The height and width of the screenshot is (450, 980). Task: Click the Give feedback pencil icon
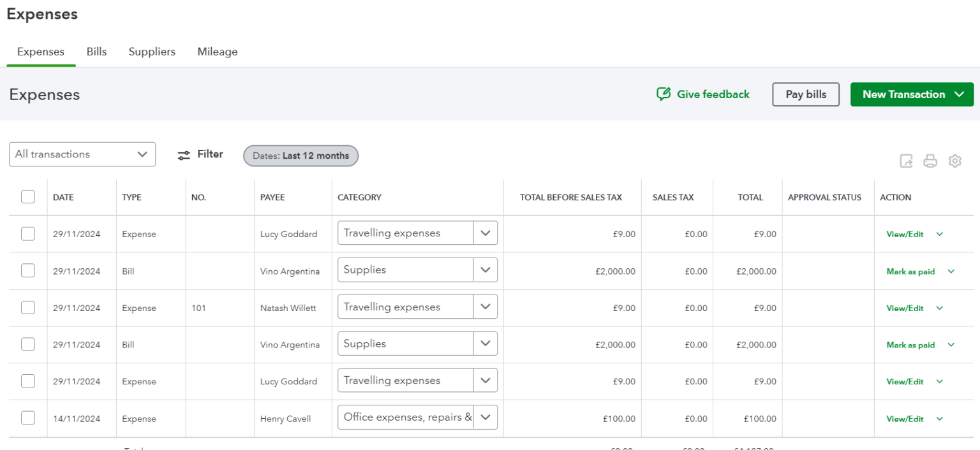click(x=664, y=94)
